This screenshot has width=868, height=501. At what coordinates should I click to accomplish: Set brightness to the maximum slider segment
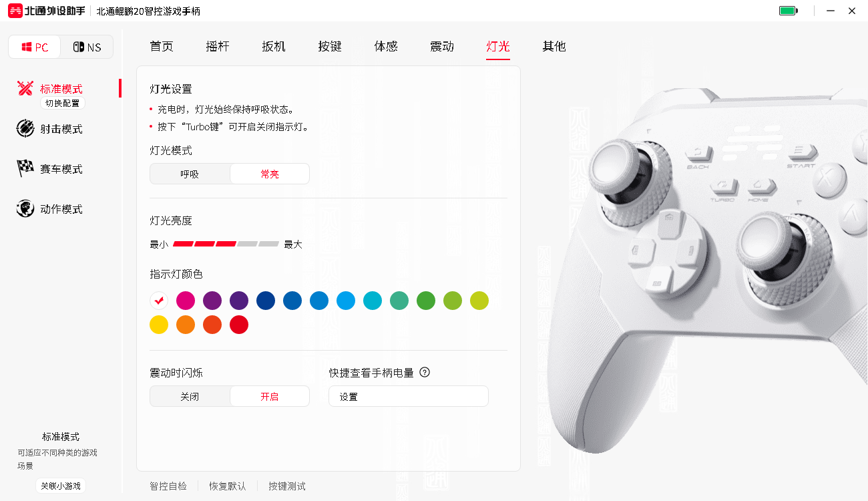click(x=269, y=244)
